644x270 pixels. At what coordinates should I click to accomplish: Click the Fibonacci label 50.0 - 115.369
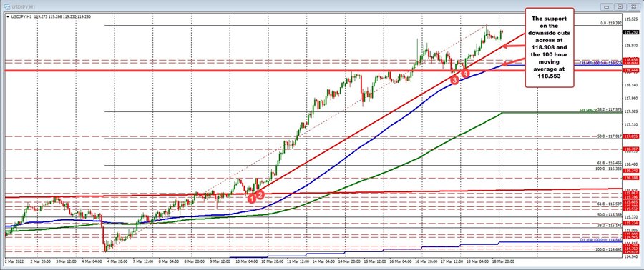tap(610, 214)
